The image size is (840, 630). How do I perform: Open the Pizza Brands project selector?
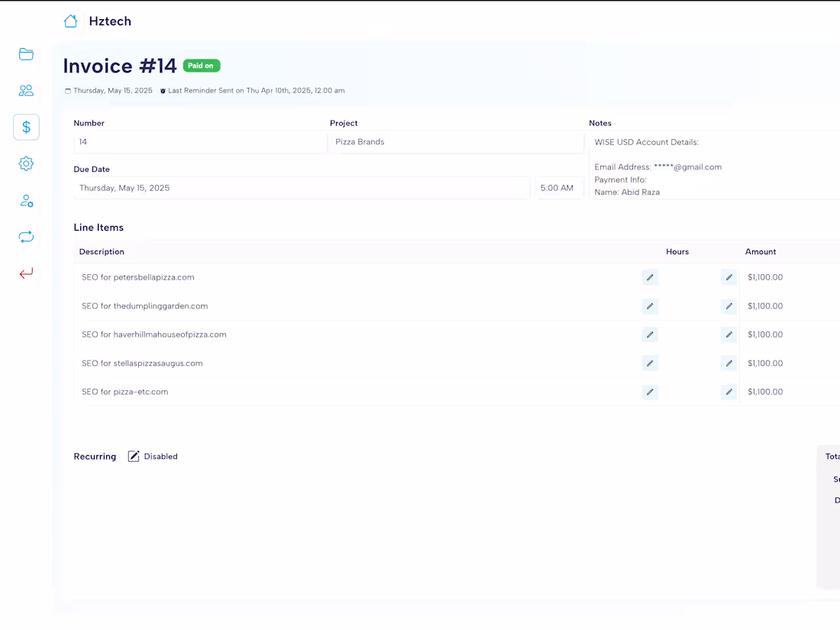(x=456, y=141)
